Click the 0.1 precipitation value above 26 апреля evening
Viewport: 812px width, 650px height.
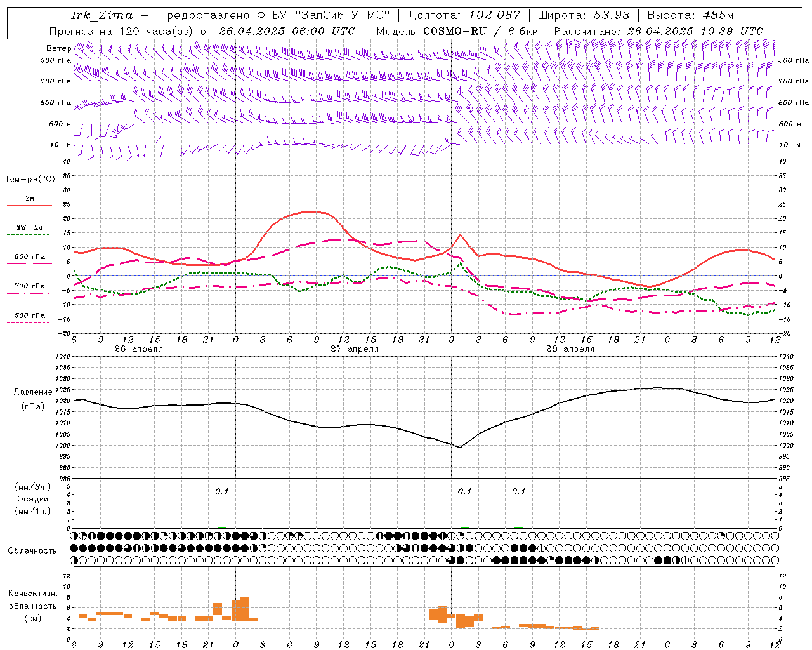click(x=221, y=491)
